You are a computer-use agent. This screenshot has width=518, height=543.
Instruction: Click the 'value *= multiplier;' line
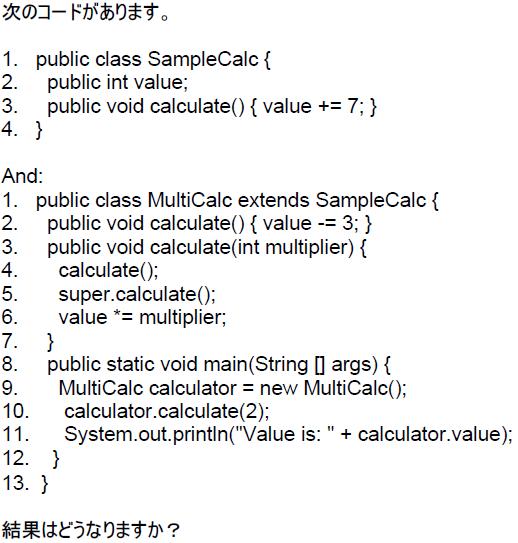point(114,318)
